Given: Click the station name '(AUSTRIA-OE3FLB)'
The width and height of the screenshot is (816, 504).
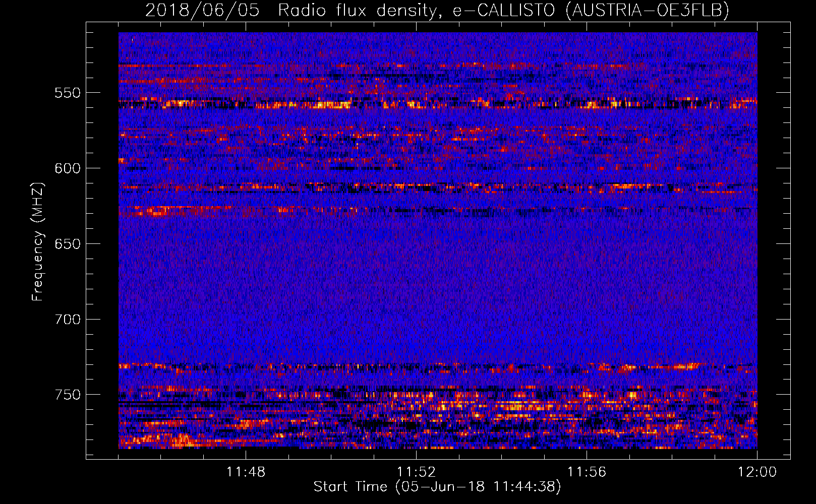Looking at the screenshot, I should point(648,10).
